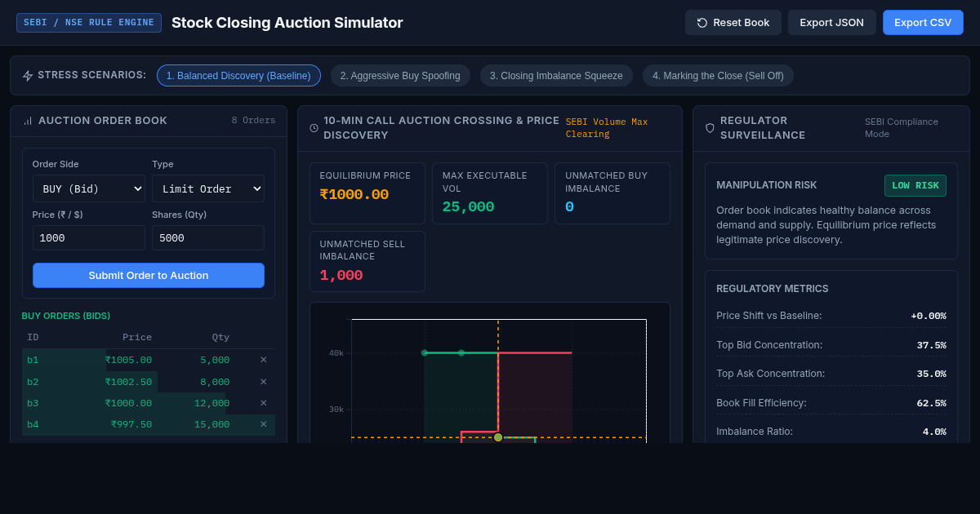Click the 8 Orders count label
Viewport: 980px width, 514px height.
pos(253,121)
